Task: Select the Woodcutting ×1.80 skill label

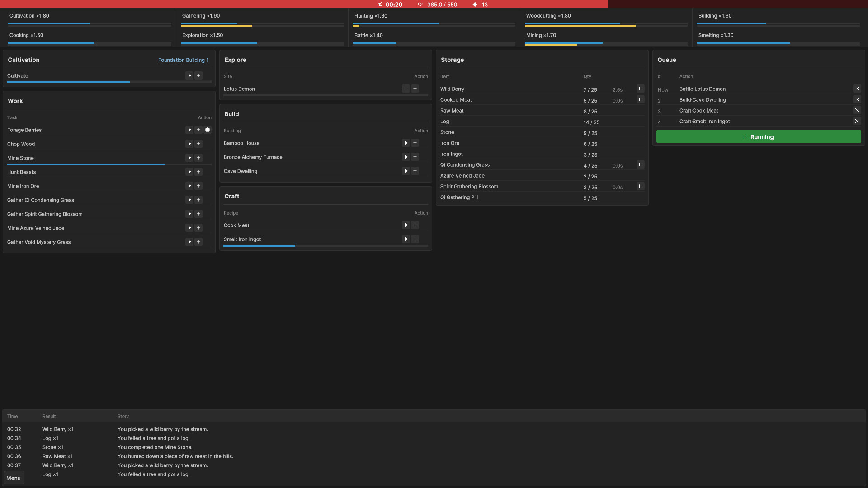Action: [x=548, y=16]
